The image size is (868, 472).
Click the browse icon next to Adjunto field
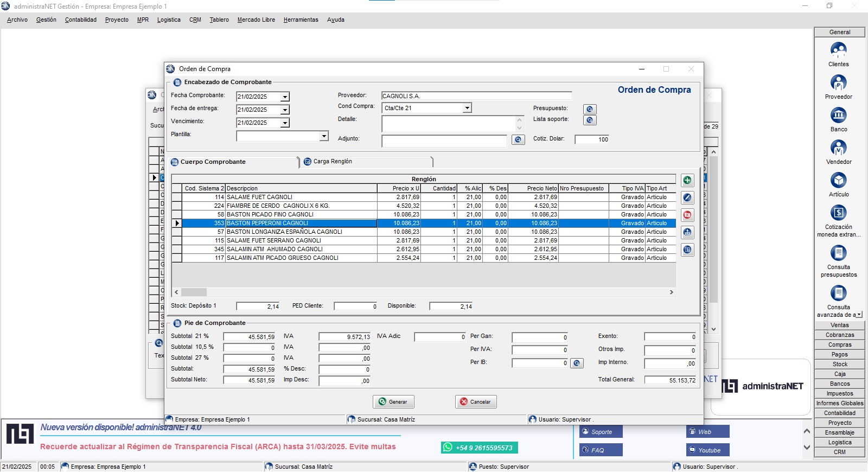tap(518, 139)
